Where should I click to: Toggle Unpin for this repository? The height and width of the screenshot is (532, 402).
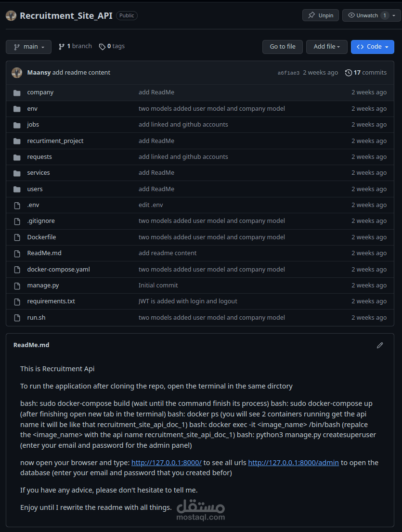[321, 15]
